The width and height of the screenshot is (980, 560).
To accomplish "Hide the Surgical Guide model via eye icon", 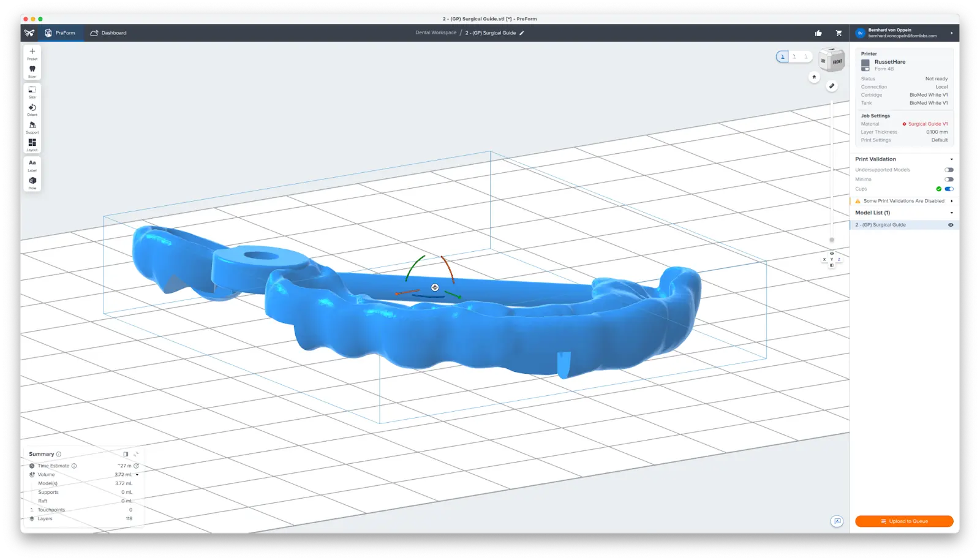I will [x=951, y=225].
